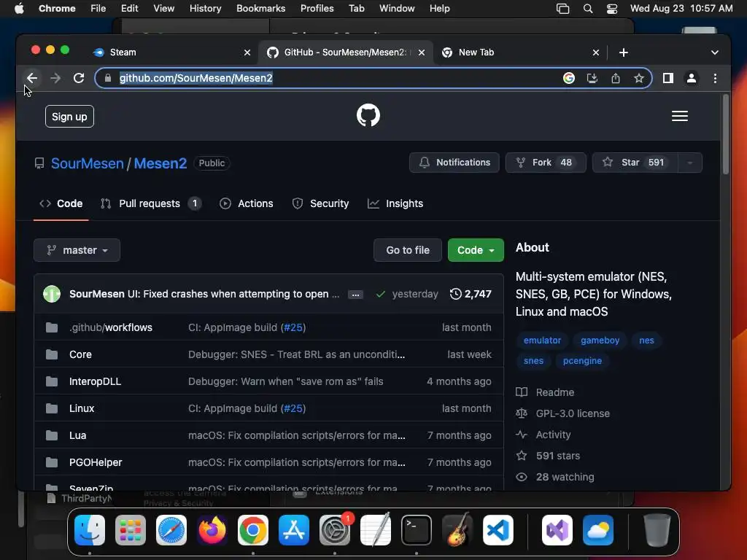The height and width of the screenshot is (560, 747).
Task: Open the Bookmarks menu
Action: pos(260,9)
